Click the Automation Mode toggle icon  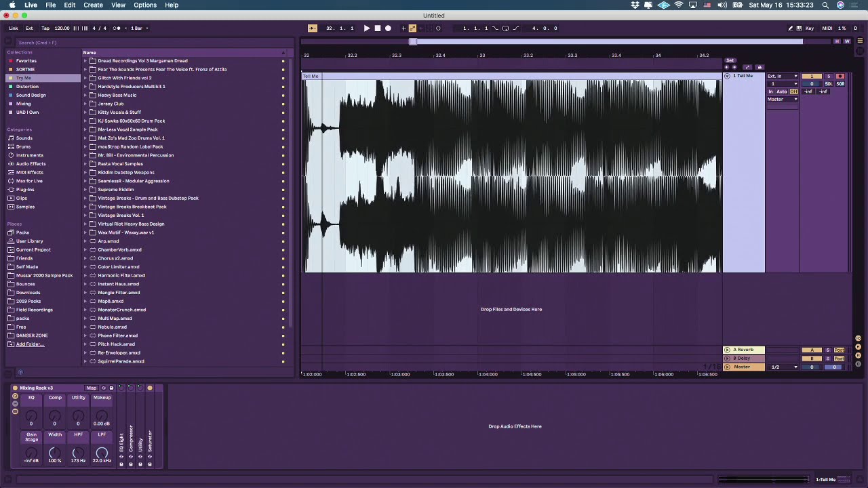pyautogui.click(x=747, y=67)
